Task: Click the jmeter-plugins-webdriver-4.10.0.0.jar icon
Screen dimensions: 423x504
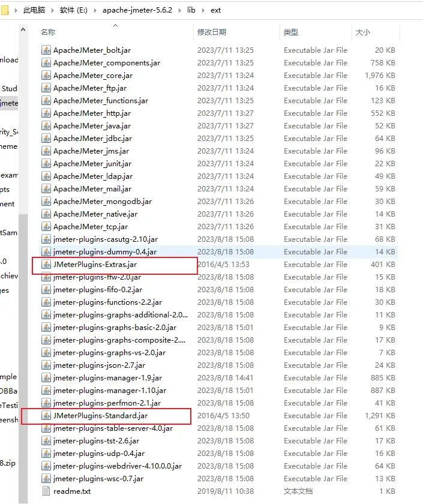Action: click(46, 466)
